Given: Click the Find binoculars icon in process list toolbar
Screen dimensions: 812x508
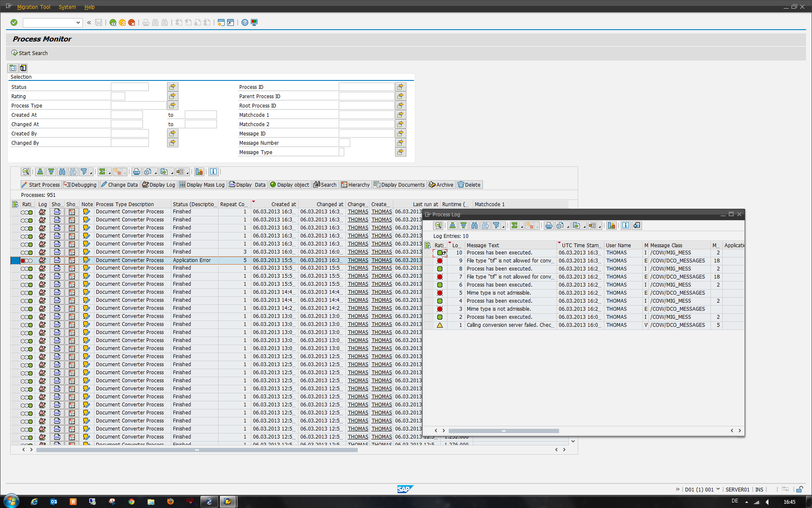Looking at the screenshot, I should click(x=62, y=172).
